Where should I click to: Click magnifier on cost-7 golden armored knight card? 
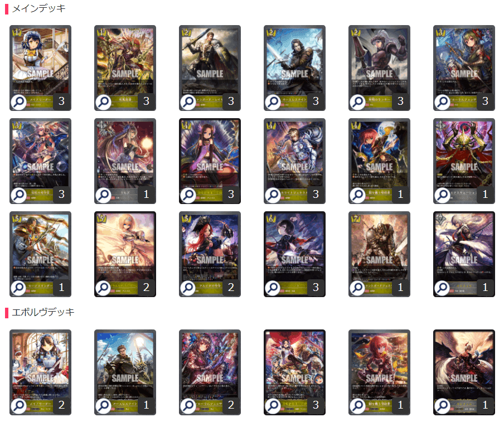357,288
